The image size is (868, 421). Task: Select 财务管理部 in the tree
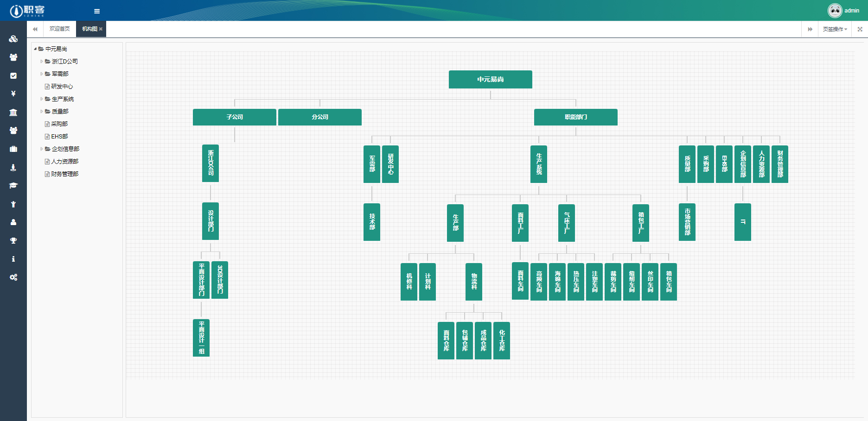[64, 174]
